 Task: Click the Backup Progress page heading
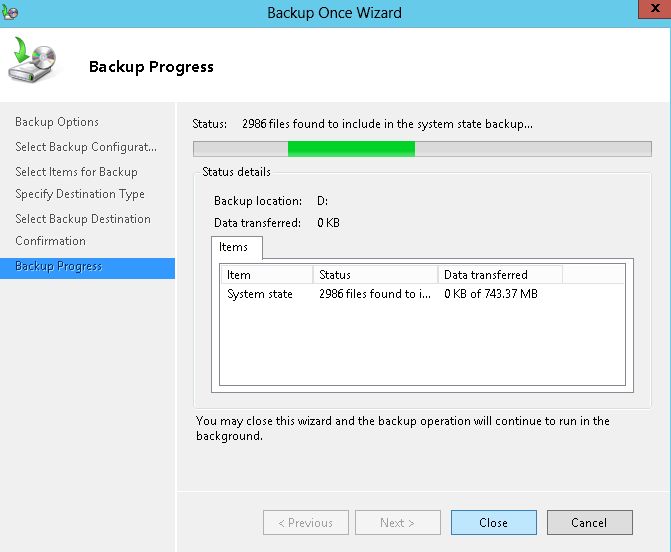coord(151,67)
